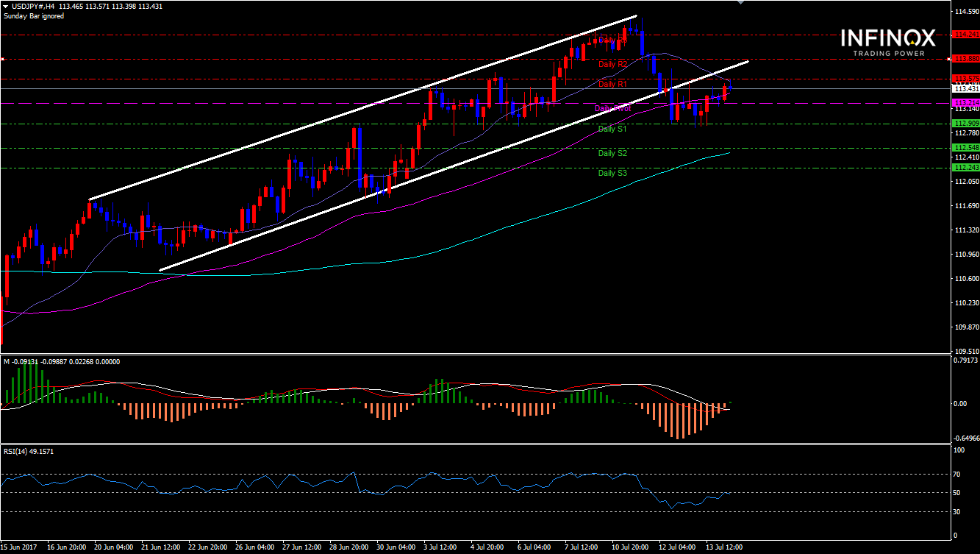This screenshot has height=554, width=980.
Task: Click the current price 113.431 axis label
Action: click(x=965, y=88)
